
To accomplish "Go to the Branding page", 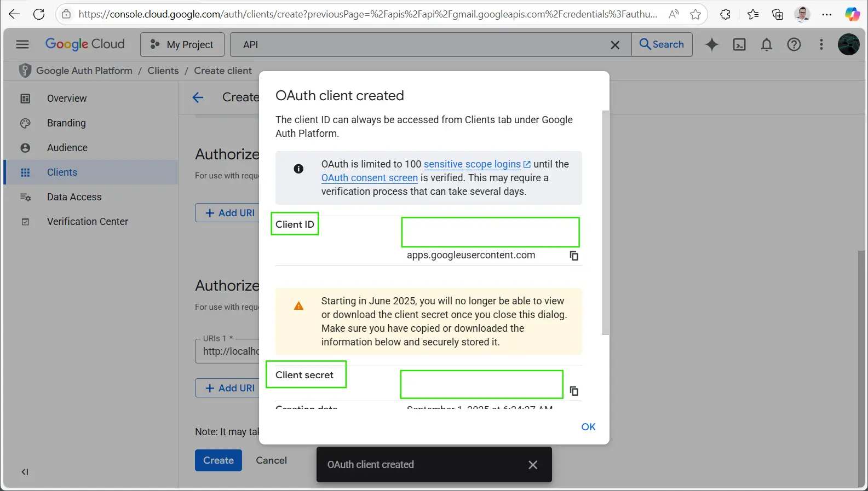I will coord(66,123).
